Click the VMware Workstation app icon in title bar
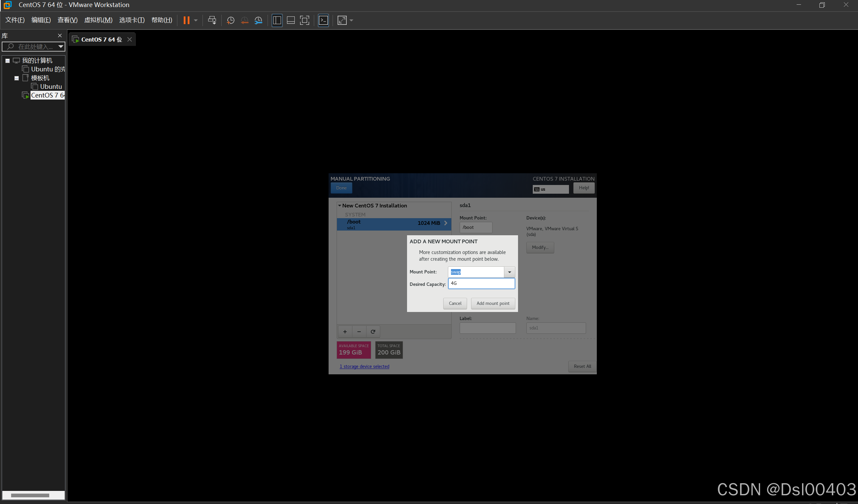 coord(7,5)
